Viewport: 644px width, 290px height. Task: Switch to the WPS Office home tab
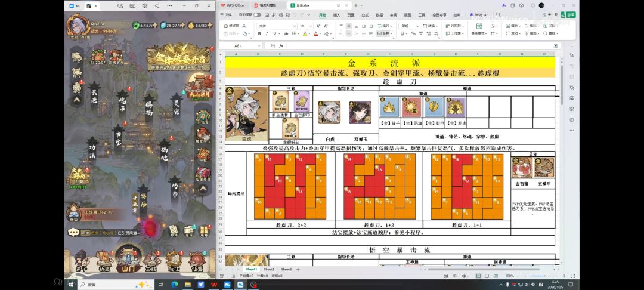tap(233, 5)
